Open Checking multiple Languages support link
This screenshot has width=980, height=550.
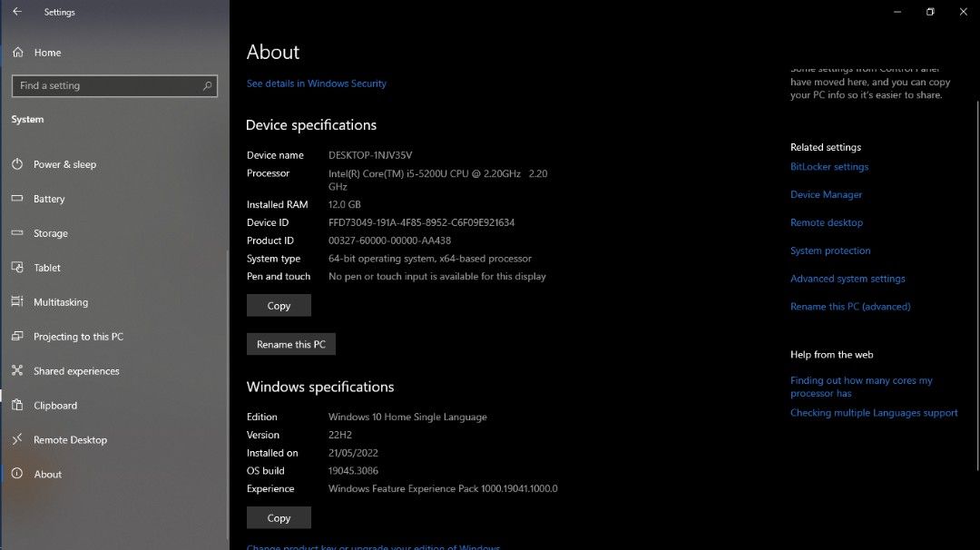(874, 413)
